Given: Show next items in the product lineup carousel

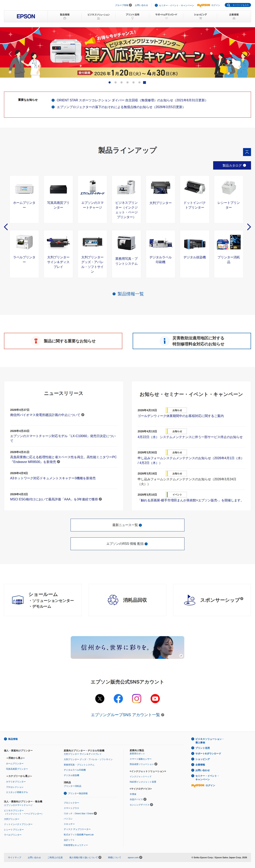Looking at the screenshot, I should coord(249,227).
